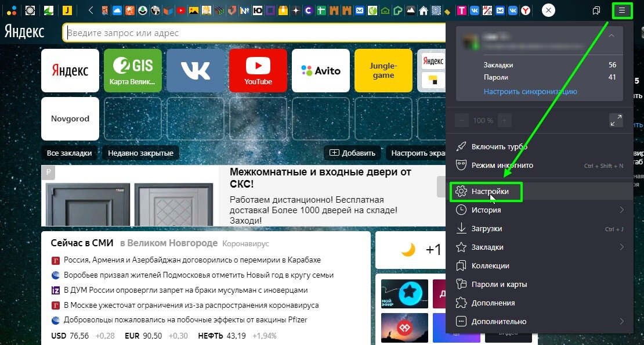Select Режим инкогнито in the menu
The height and width of the screenshot is (345, 644).
click(x=540, y=166)
